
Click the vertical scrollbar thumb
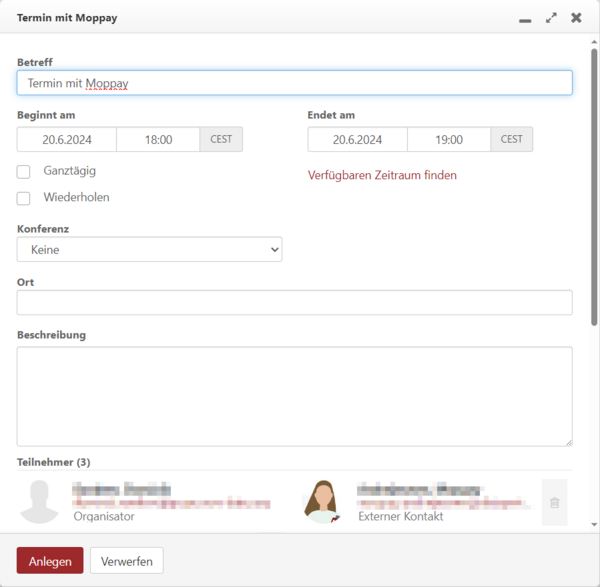pos(594,188)
